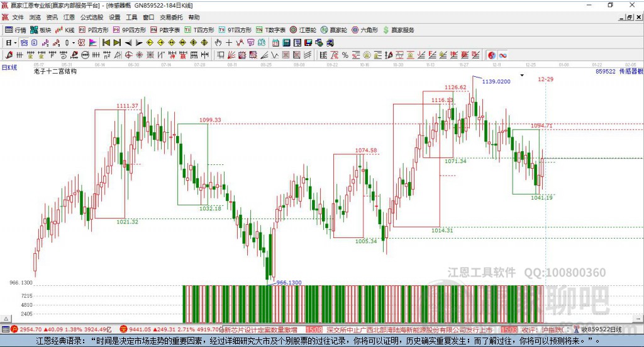Open the 日 period dropdown arrow
Viewport: 644px width, 347px height.
pyautogui.click(x=15, y=43)
